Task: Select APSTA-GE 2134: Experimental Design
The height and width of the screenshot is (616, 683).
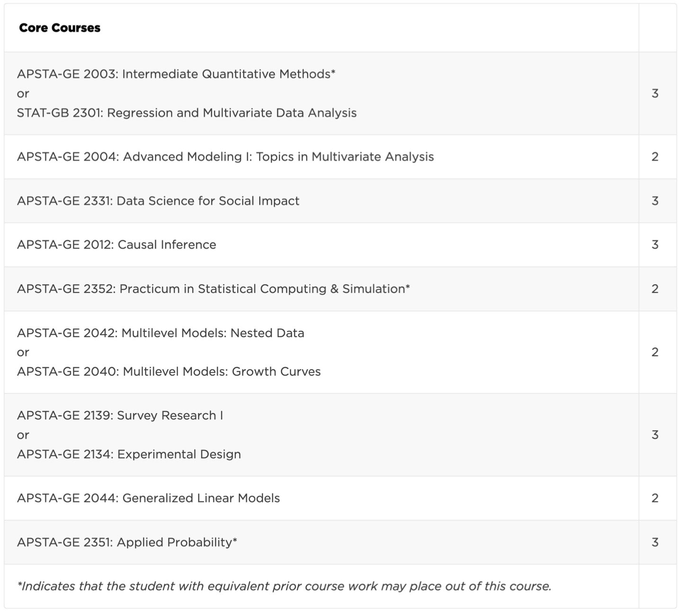Action: [x=129, y=454]
